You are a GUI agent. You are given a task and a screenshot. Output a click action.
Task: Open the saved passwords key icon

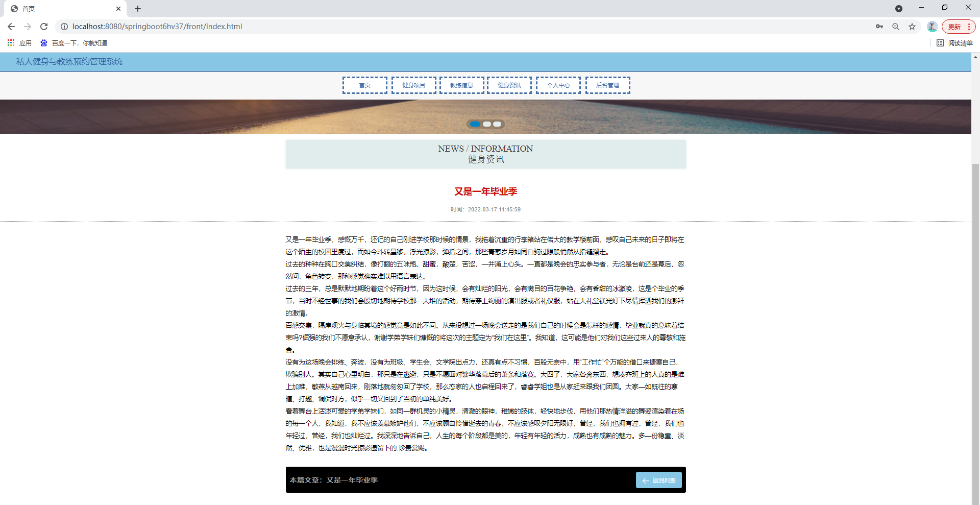click(879, 27)
